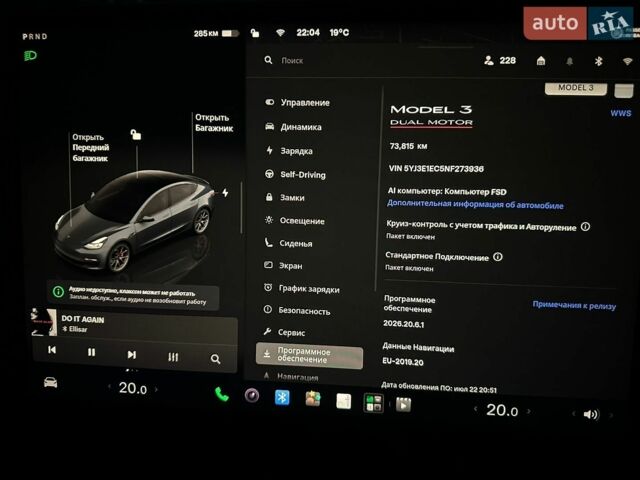The height and width of the screenshot is (480, 640).
Task: Open the all apps launcher icon
Action: point(373,403)
